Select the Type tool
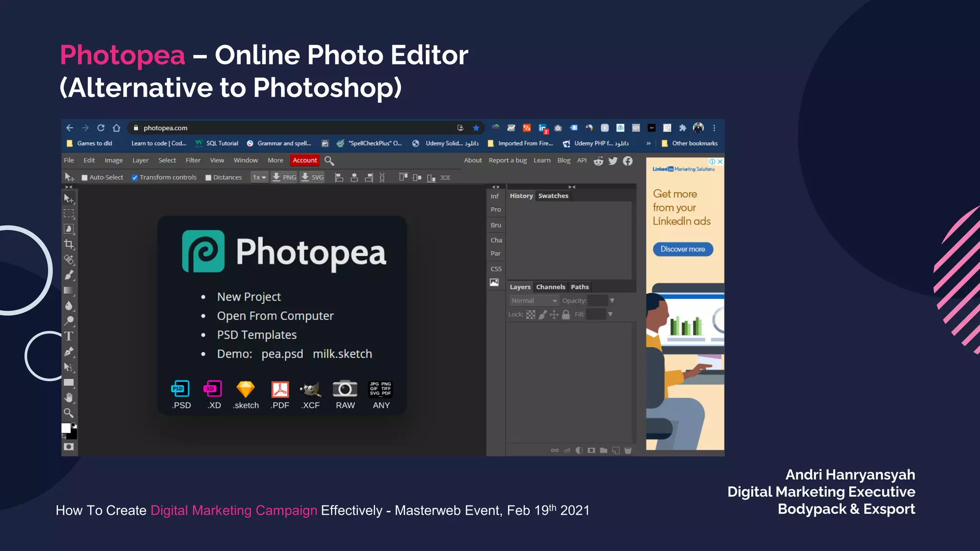This screenshot has height=551, width=980. coord(69,336)
